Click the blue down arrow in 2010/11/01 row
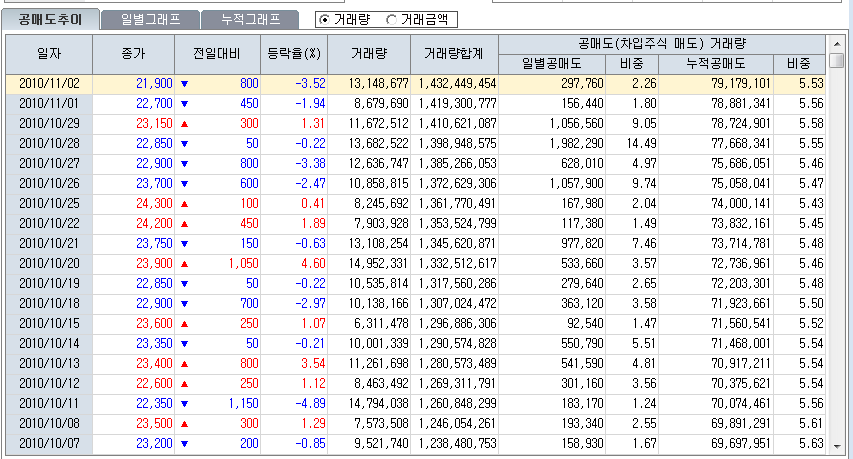Viewport: 853px width, 459px height. pos(184,103)
